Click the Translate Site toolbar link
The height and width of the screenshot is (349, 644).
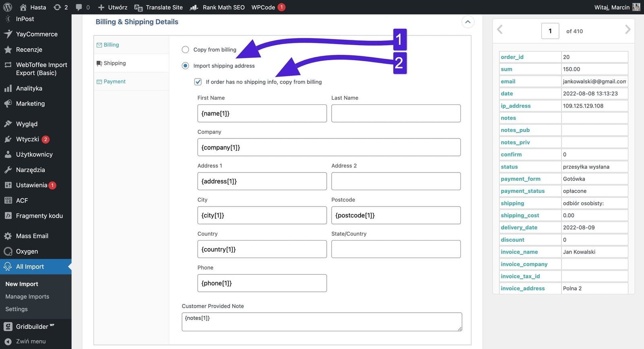point(164,7)
